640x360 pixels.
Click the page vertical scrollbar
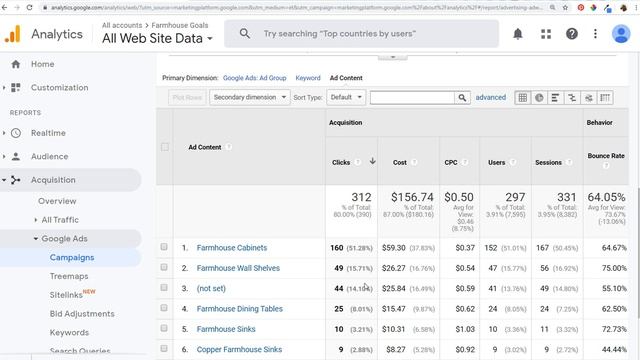(638, 252)
